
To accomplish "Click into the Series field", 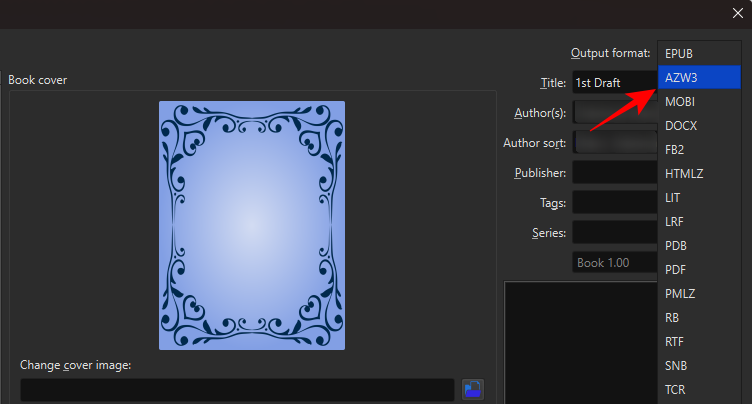I will [x=615, y=233].
